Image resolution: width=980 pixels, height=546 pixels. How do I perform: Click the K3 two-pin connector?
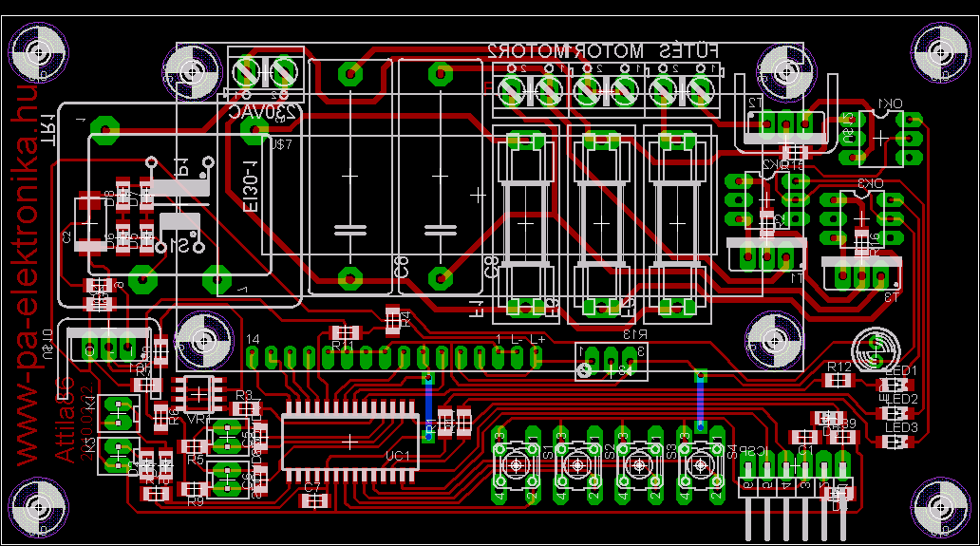pos(118,455)
